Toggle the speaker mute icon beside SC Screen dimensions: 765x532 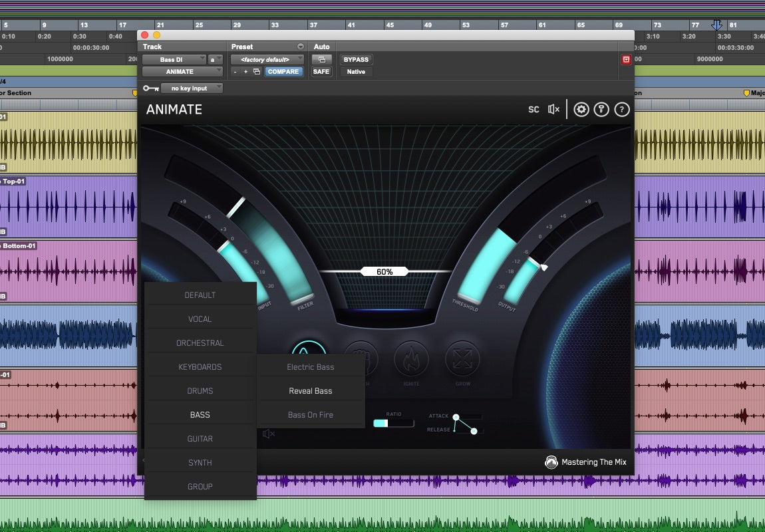(553, 109)
